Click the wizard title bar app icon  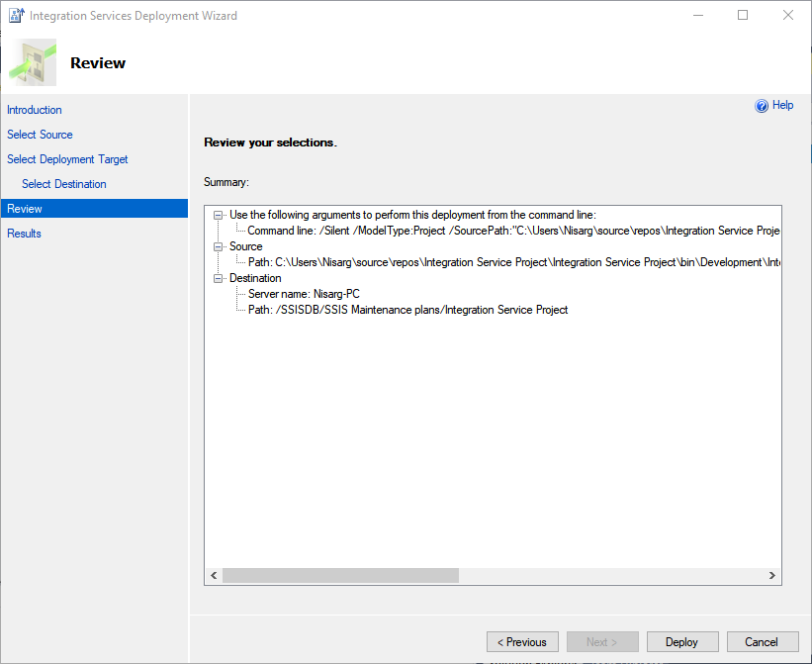[16, 16]
